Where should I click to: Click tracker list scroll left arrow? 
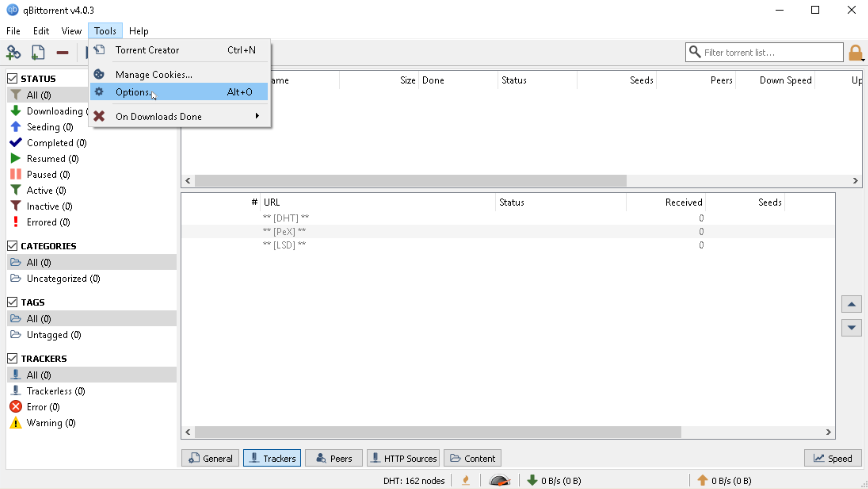188,432
